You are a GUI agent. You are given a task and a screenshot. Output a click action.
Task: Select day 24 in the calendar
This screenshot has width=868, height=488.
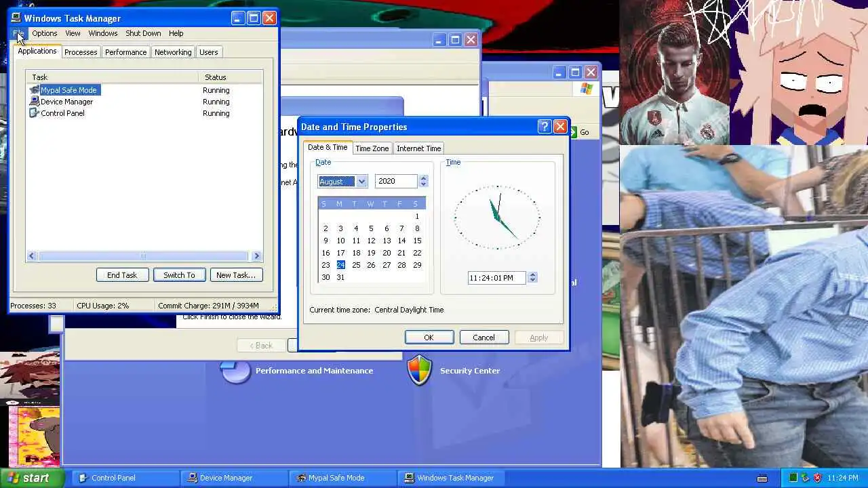coord(340,265)
